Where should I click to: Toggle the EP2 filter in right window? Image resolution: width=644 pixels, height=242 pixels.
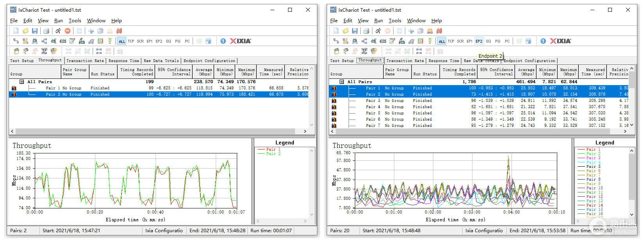[x=479, y=41]
